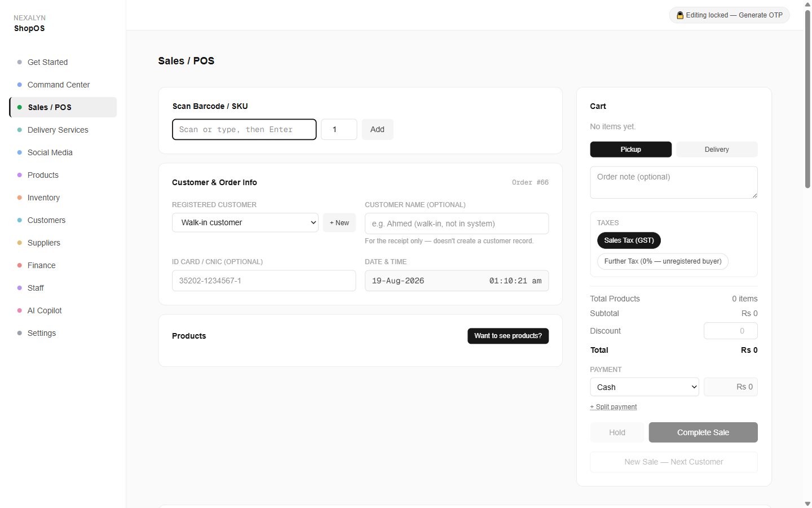This screenshot has width=812, height=508.
Task: Switch to Delivery order mode
Action: [717, 150]
